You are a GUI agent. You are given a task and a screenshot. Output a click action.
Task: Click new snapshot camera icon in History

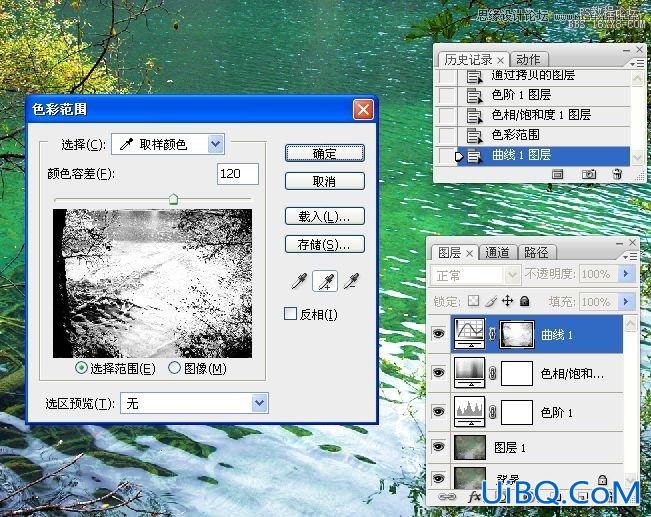coord(588,174)
